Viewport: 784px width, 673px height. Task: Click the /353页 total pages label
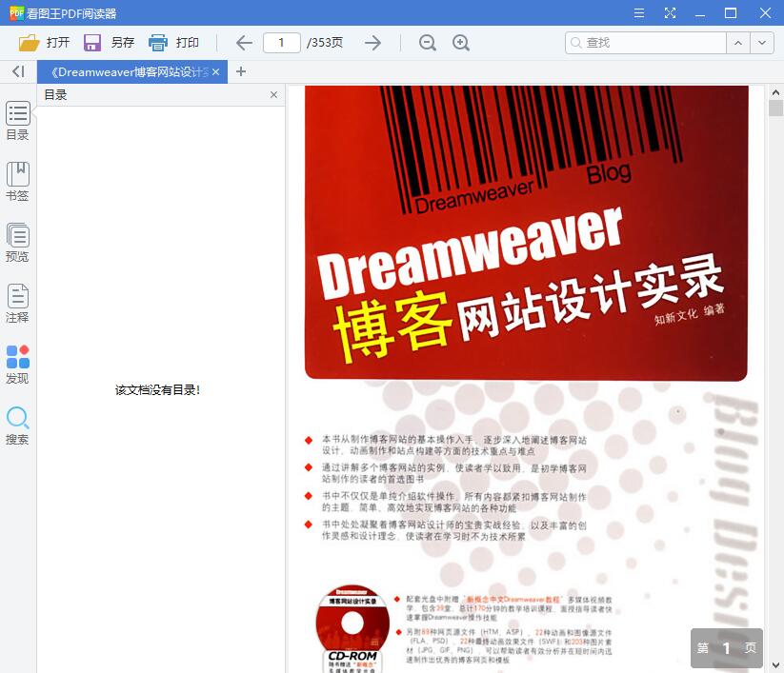325,43
